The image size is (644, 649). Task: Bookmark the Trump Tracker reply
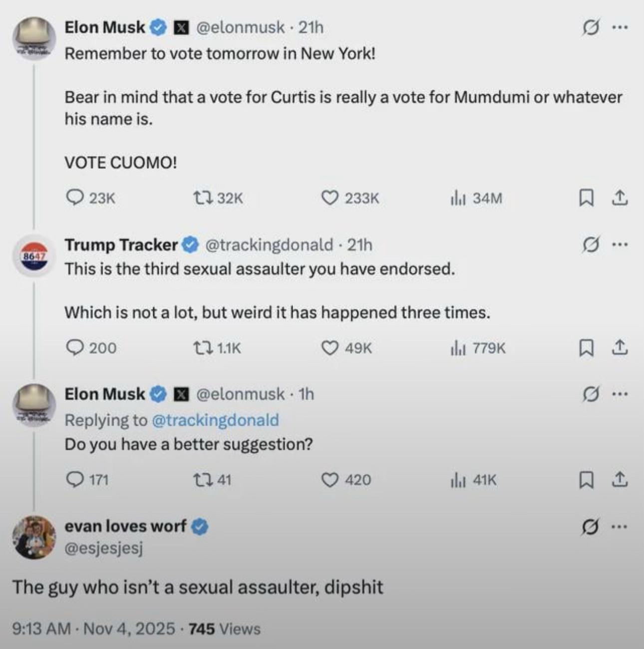pos(586,348)
